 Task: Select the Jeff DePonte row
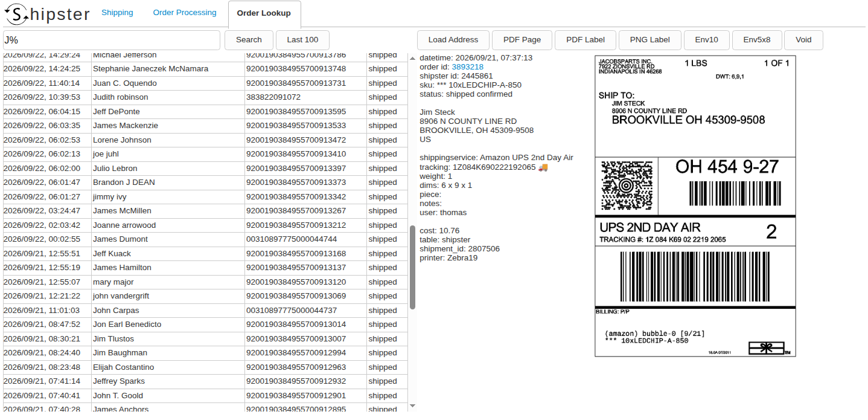pyautogui.click(x=205, y=112)
